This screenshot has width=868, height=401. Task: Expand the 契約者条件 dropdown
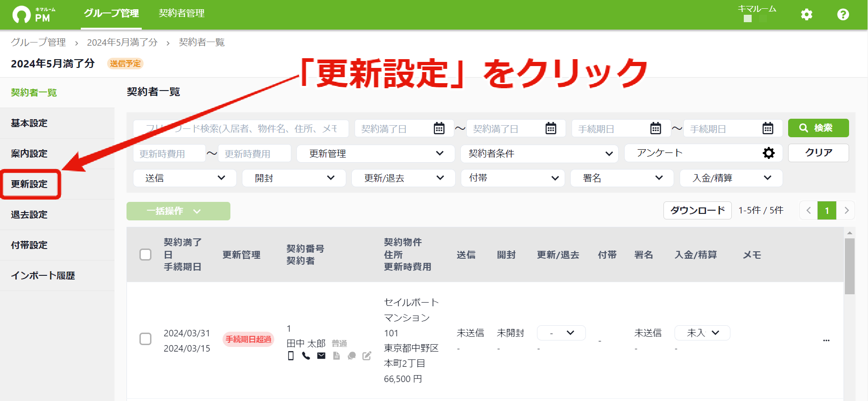pyautogui.click(x=539, y=153)
